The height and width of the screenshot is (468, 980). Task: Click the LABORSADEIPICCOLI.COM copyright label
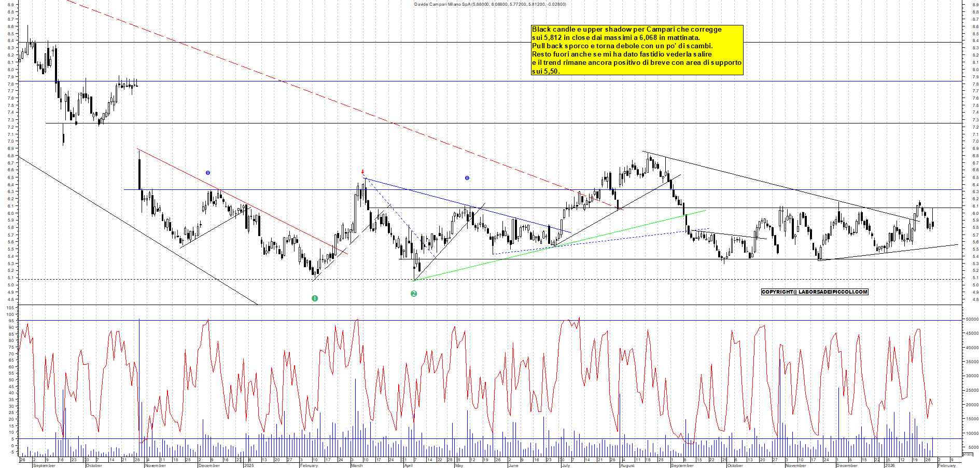(x=814, y=292)
